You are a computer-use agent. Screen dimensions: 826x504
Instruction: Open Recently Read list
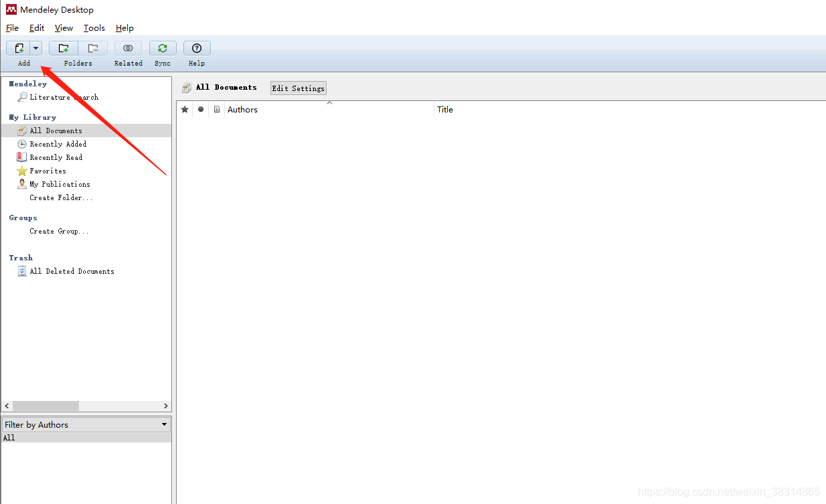56,157
